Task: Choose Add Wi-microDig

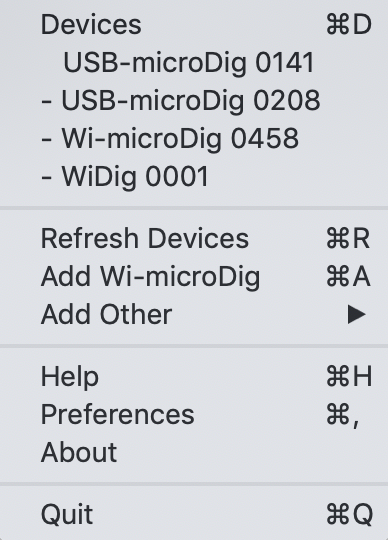Action: click(194, 277)
